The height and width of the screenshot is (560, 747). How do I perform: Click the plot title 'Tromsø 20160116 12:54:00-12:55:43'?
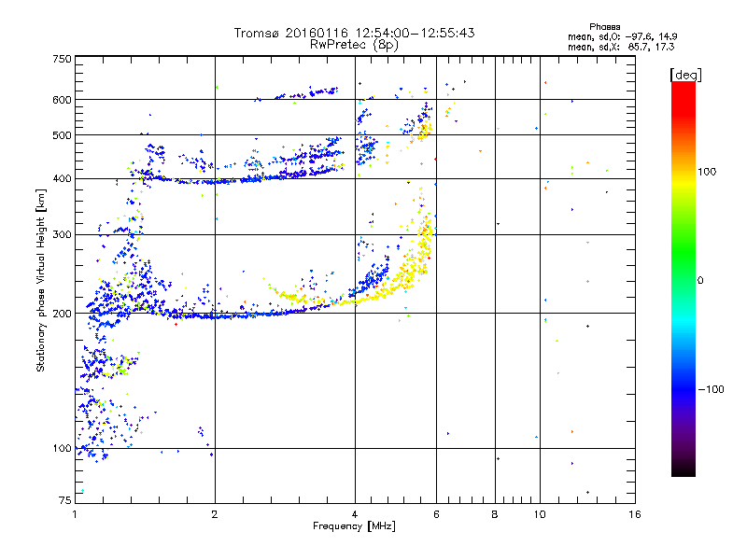(354, 33)
